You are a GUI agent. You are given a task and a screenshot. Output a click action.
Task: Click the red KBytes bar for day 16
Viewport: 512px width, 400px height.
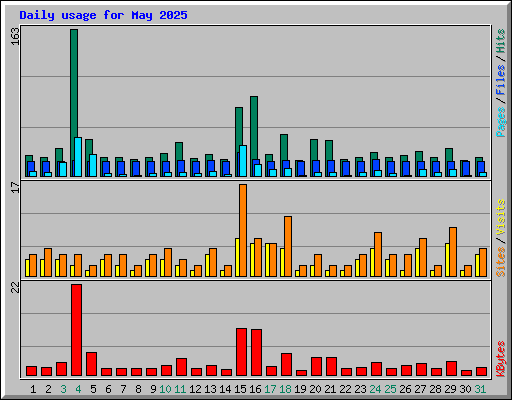coord(256,353)
